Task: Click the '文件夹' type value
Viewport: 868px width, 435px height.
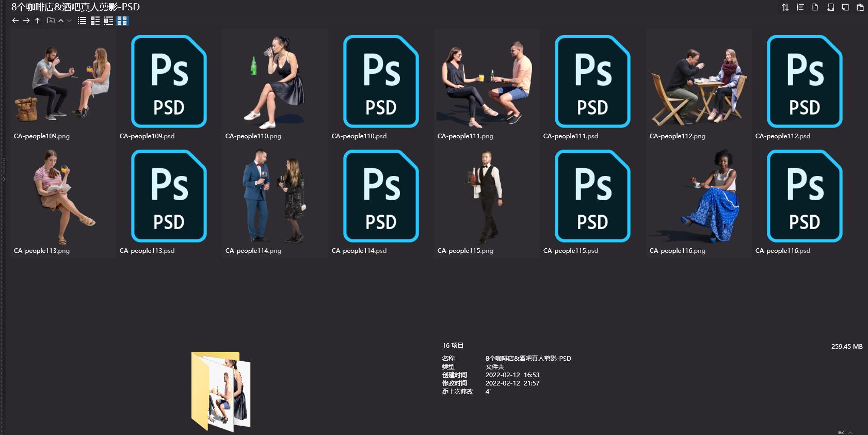Action: point(495,367)
